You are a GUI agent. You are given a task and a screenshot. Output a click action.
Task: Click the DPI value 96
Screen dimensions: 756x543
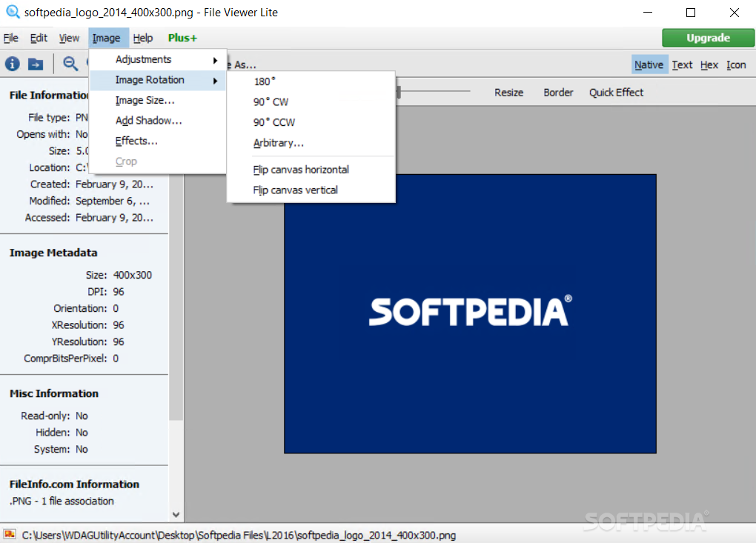tap(119, 292)
